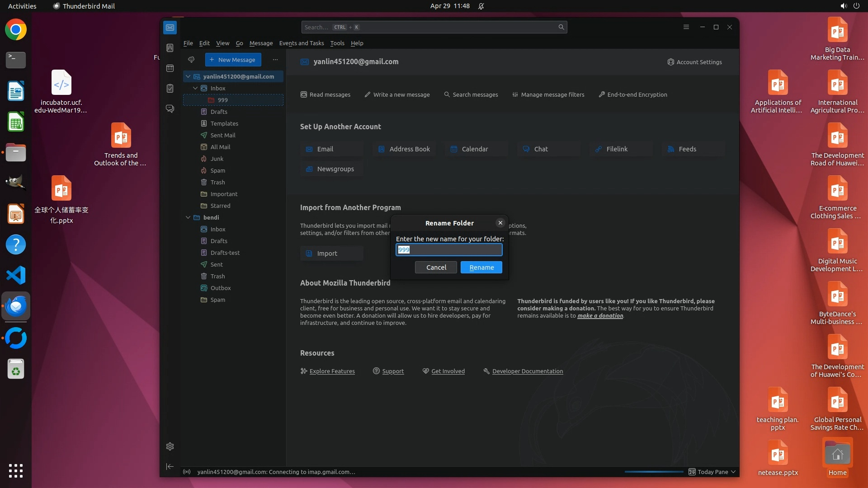Click Cancel in Rename Folder dialog
Image resolution: width=868 pixels, height=488 pixels.
click(436, 267)
